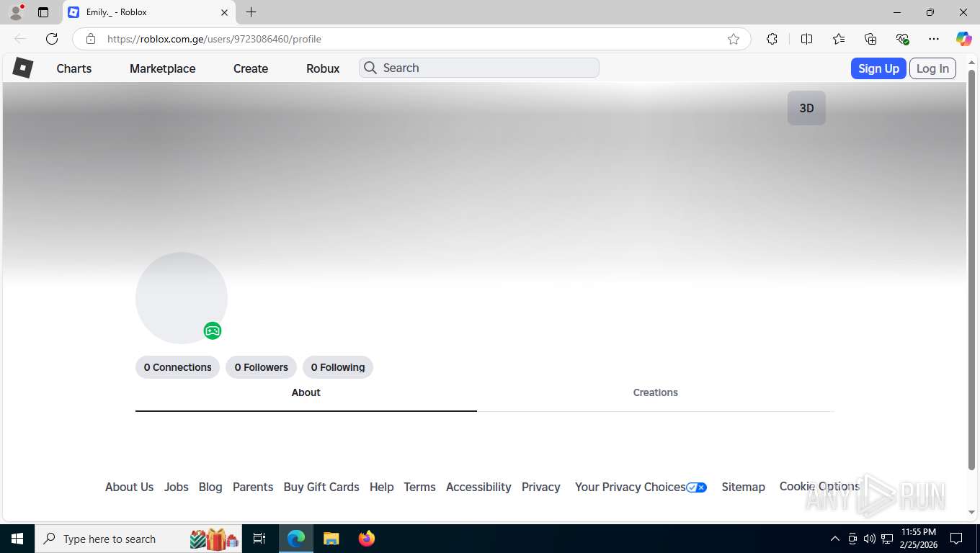This screenshot has height=553, width=980.
Task: Open the Windows Start menu
Action: [x=17, y=539]
